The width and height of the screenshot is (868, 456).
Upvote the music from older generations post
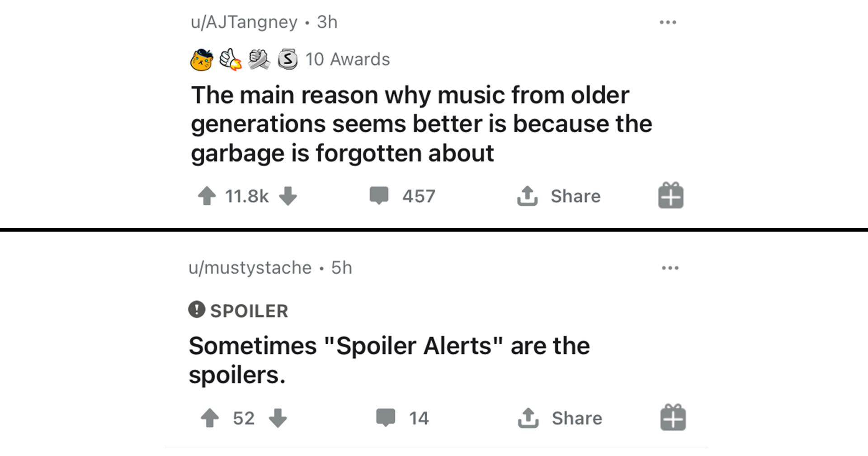[x=207, y=196]
